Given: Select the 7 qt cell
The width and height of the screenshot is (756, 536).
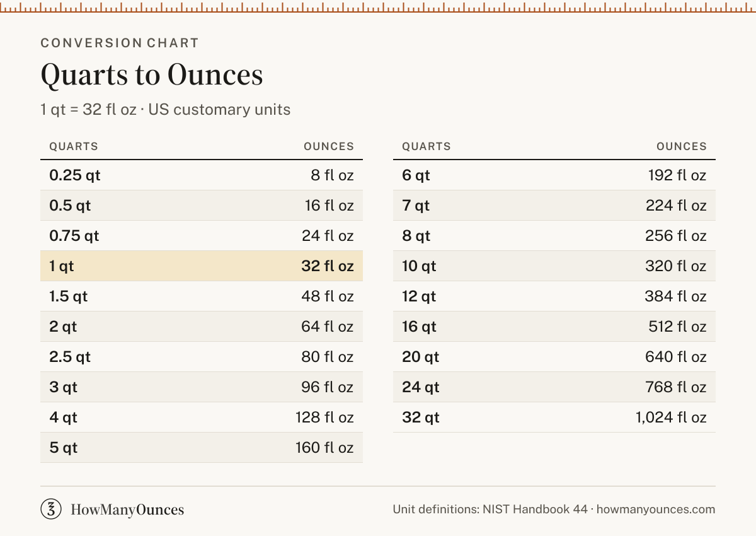Looking at the screenshot, I should pos(416,206).
